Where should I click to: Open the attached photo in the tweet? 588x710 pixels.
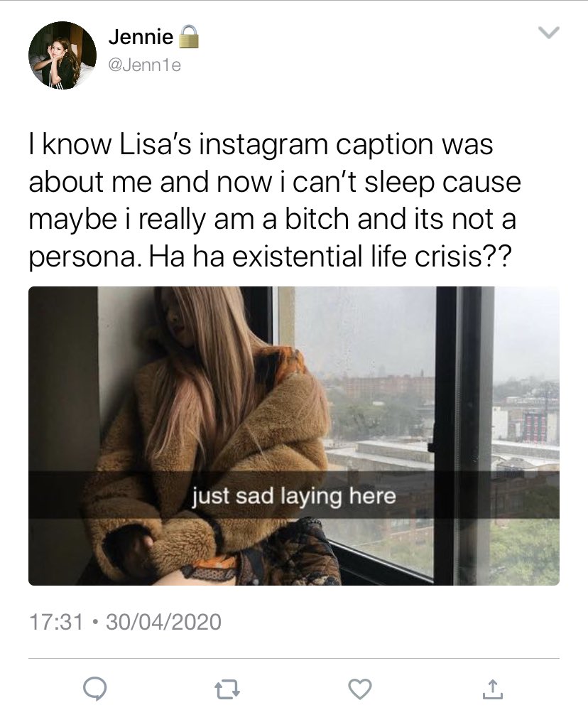click(x=294, y=436)
